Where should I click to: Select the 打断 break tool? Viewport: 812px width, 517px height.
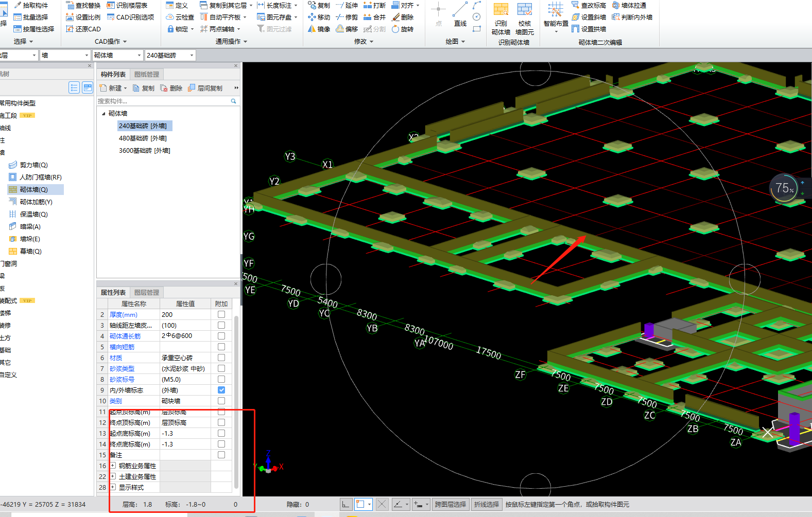(x=374, y=5)
